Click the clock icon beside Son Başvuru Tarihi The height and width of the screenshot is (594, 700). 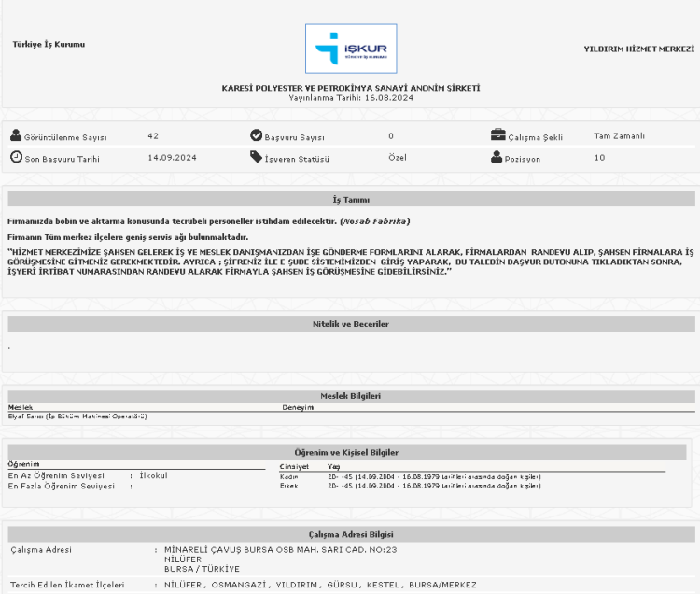click(16, 157)
